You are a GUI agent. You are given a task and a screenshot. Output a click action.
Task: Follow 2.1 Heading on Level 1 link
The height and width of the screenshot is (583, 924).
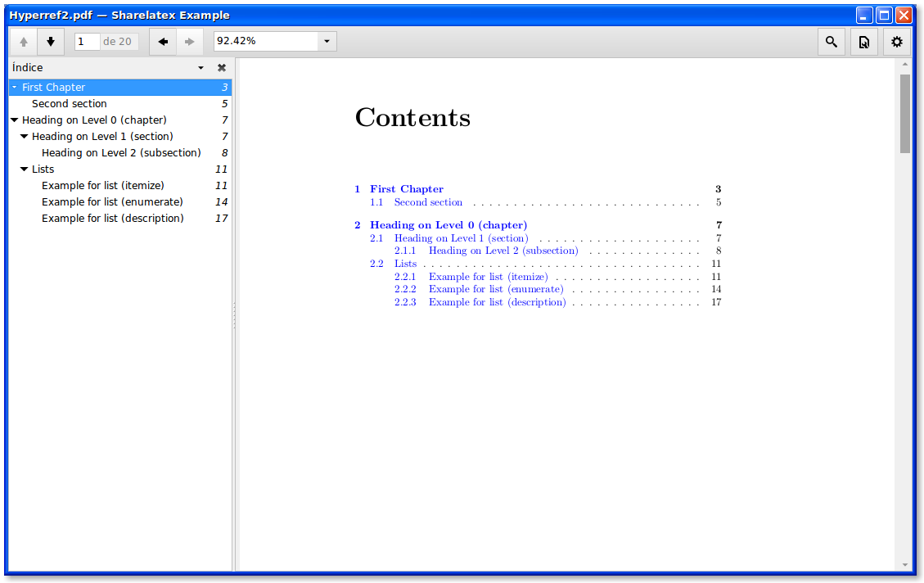(449, 238)
